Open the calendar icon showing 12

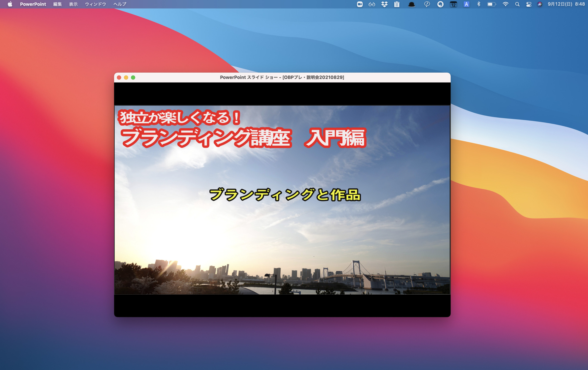[453, 4]
